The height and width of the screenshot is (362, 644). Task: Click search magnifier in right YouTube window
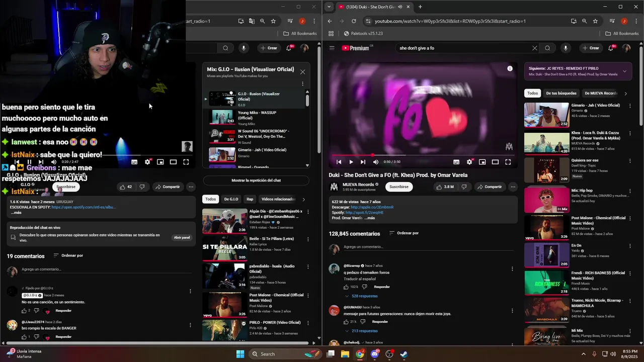tap(547, 48)
